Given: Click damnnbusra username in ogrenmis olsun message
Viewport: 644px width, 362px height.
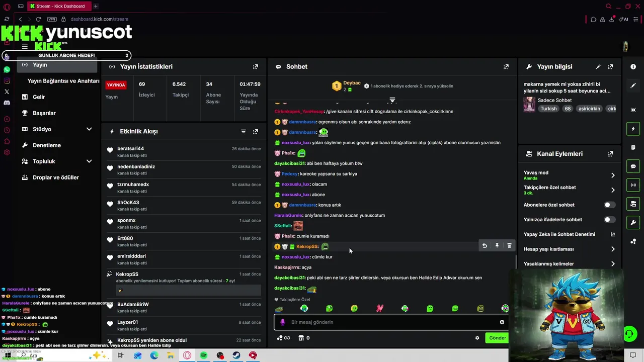Looking at the screenshot, I should coord(302,122).
